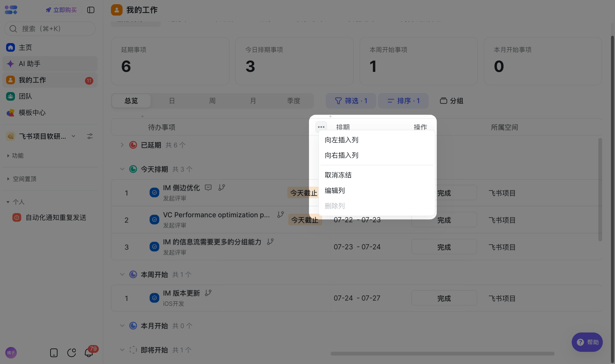Open workspace settings sliders icon

pos(90,136)
